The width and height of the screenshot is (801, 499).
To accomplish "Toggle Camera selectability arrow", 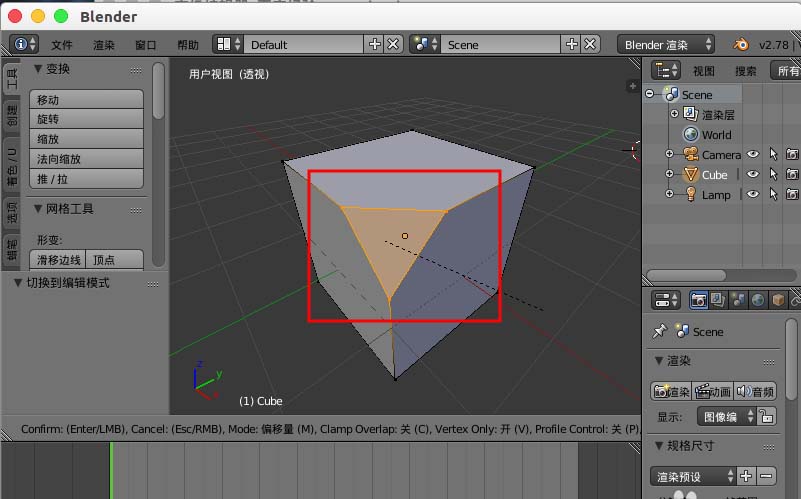I will pyautogui.click(x=773, y=154).
